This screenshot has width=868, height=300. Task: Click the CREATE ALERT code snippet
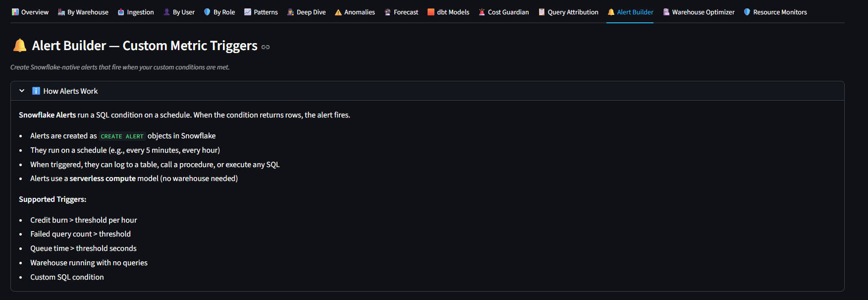coord(122,136)
